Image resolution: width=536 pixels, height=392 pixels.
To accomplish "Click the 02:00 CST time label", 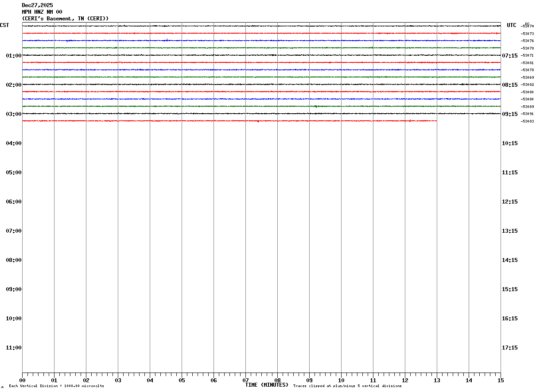I will tap(14, 85).
